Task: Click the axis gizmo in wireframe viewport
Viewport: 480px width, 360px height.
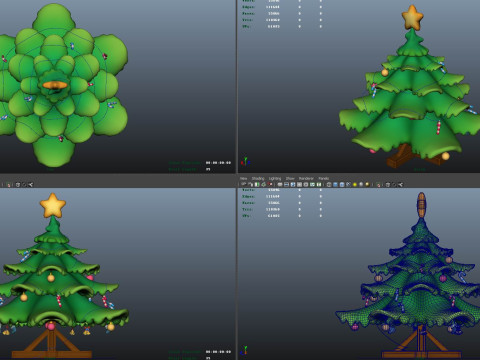Action: 245,350
